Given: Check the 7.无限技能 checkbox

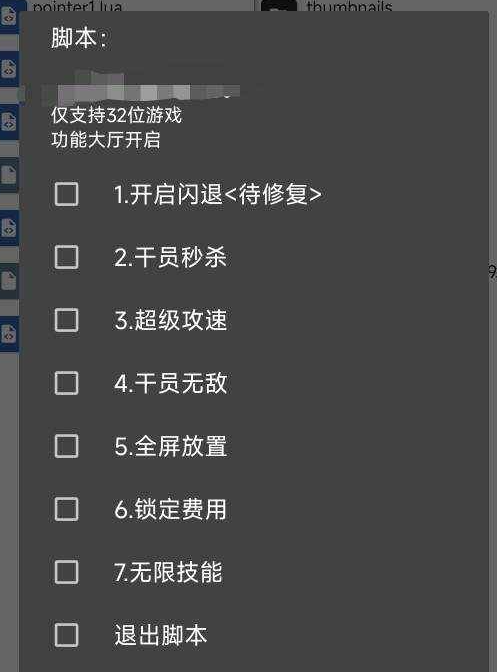Looking at the screenshot, I should [x=66, y=572].
